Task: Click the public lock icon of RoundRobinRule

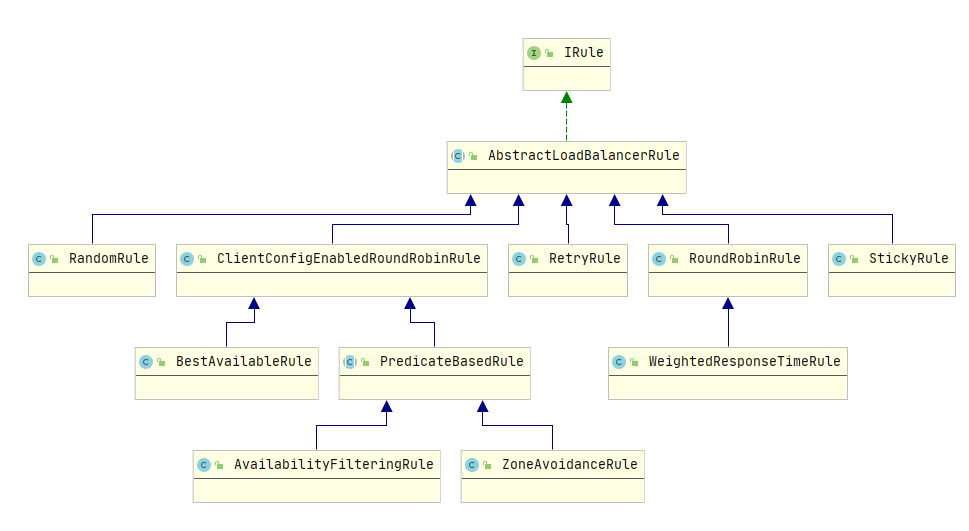Action: [x=674, y=260]
